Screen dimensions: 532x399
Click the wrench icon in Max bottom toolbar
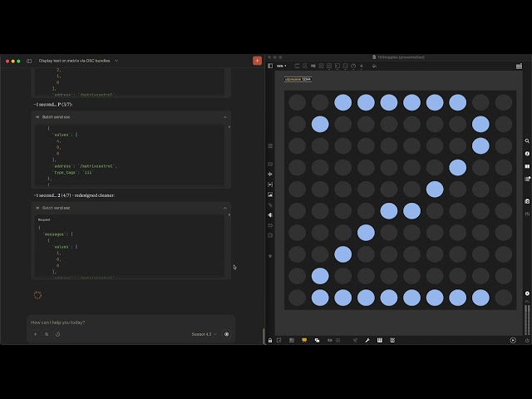(x=367, y=340)
